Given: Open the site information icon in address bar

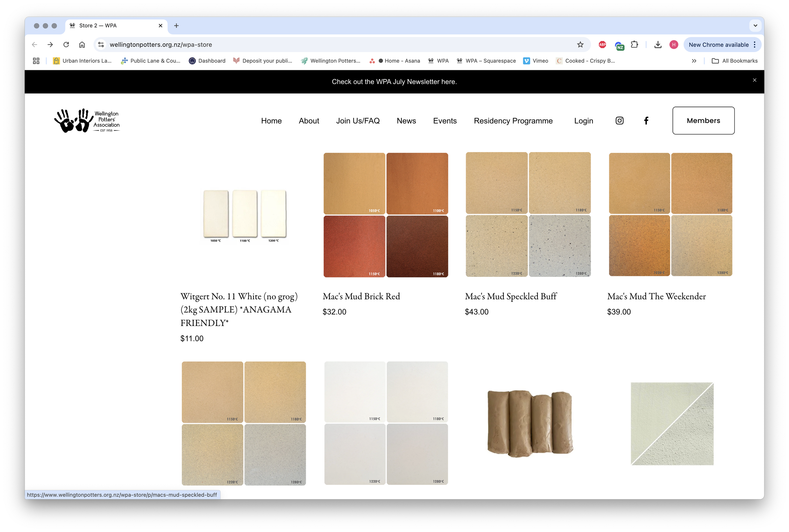Looking at the screenshot, I should coord(101,45).
